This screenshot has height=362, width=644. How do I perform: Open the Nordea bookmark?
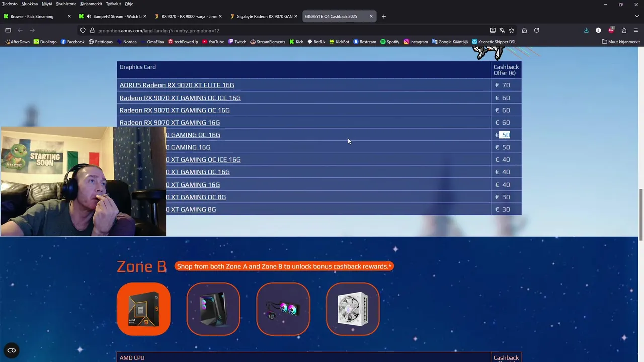point(126,42)
